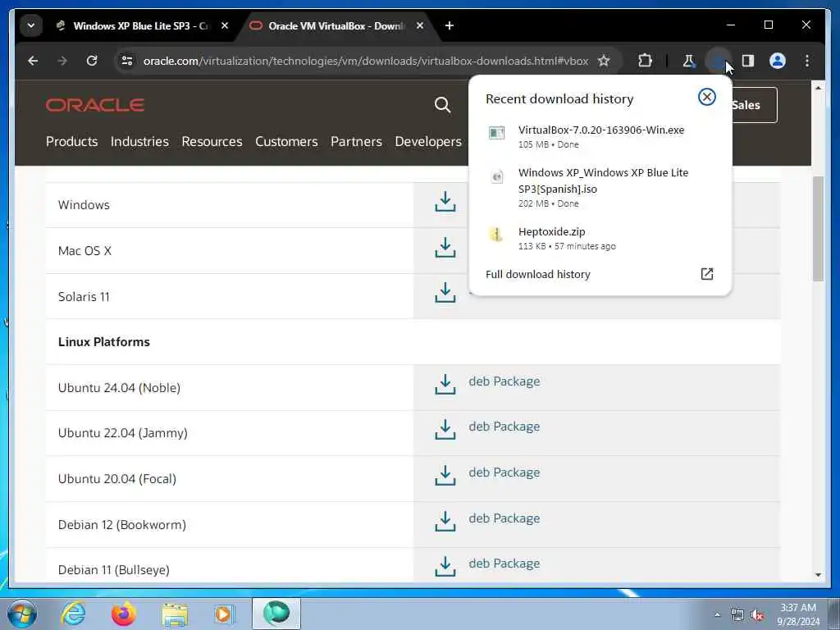Viewport: 840px width, 630px height.
Task: Go back to the previous page
Action: tap(33, 61)
